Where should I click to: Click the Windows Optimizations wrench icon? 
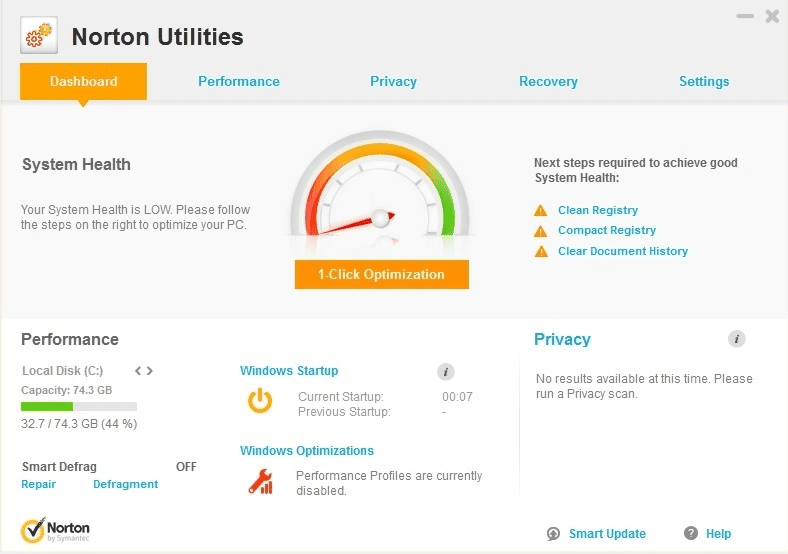(x=259, y=482)
